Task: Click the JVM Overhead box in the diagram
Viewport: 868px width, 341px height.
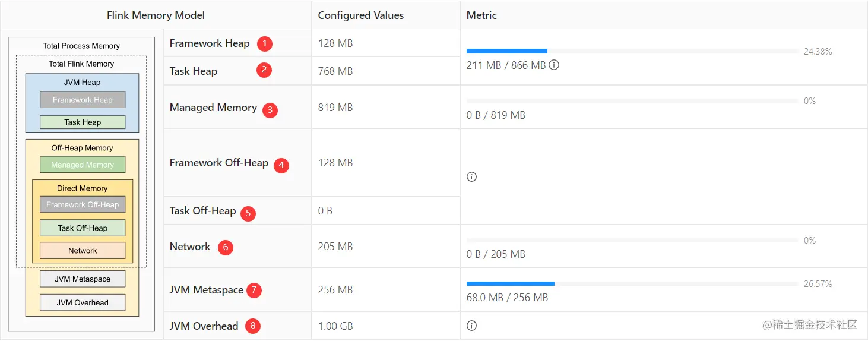Action: point(83,302)
